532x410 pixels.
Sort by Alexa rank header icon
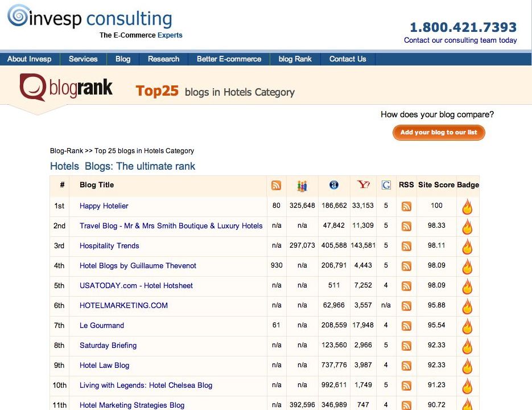tap(334, 185)
